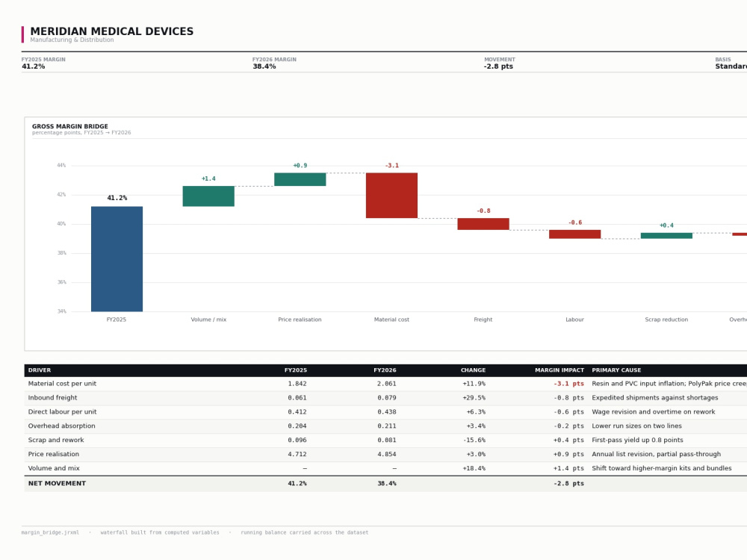Click the MARGIN IMPACT column header
Image resolution: width=747 pixels, height=560 pixels.
click(x=560, y=370)
